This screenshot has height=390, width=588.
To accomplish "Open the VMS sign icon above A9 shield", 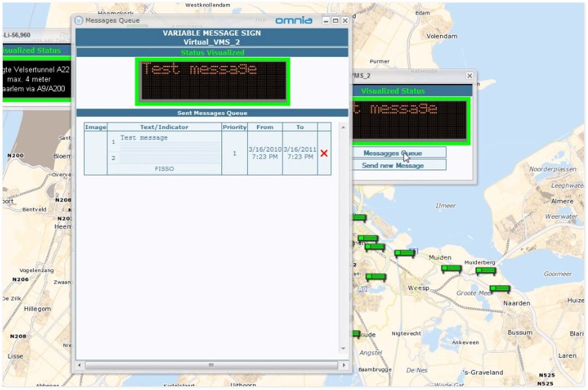I will point(376,277).
